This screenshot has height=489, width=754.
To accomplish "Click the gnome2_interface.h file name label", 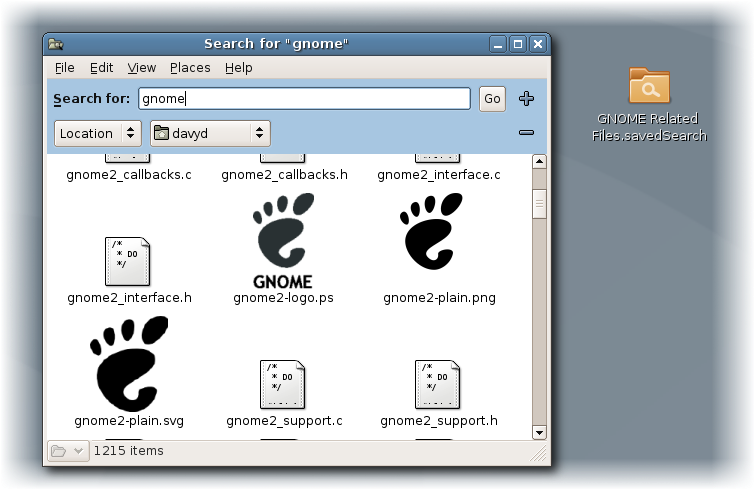I will tap(129, 298).
